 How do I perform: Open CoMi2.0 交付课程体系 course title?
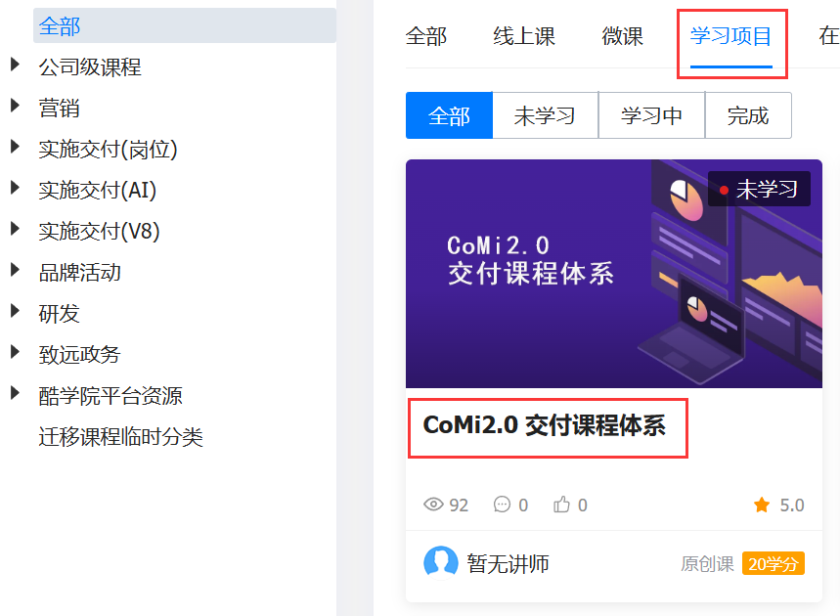(545, 425)
